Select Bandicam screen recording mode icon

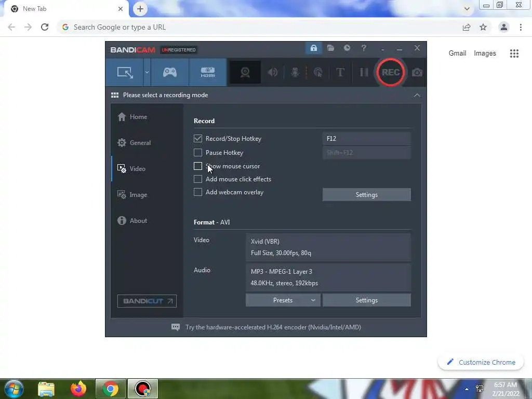(125, 72)
